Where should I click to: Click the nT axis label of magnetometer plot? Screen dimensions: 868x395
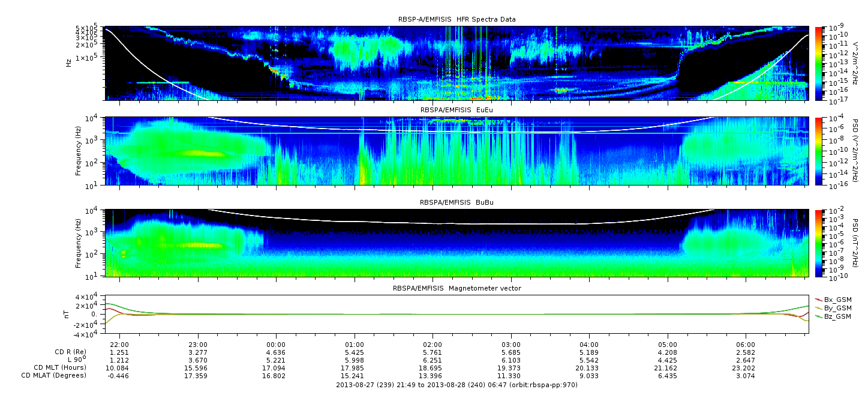tap(68, 314)
